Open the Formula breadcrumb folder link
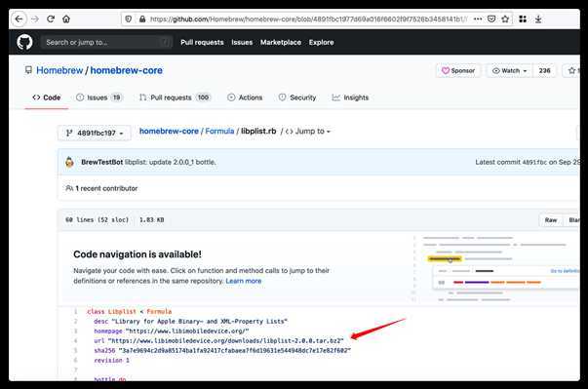This screenshot has width=588, height=389. coord(219,132)
